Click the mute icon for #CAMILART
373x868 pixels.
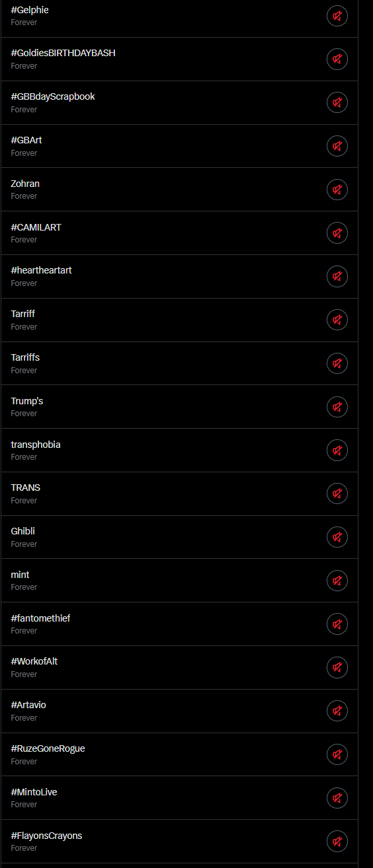coord(337,233)
